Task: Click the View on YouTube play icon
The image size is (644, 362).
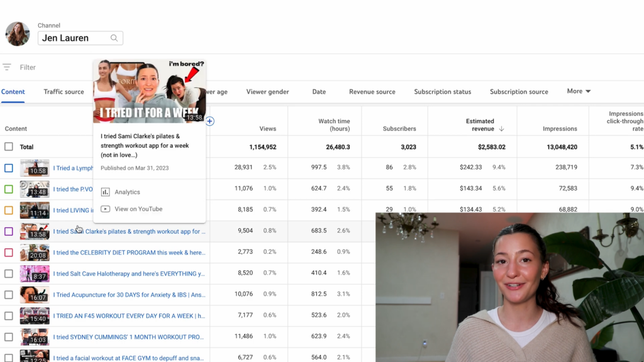Action: pos(106,209)
